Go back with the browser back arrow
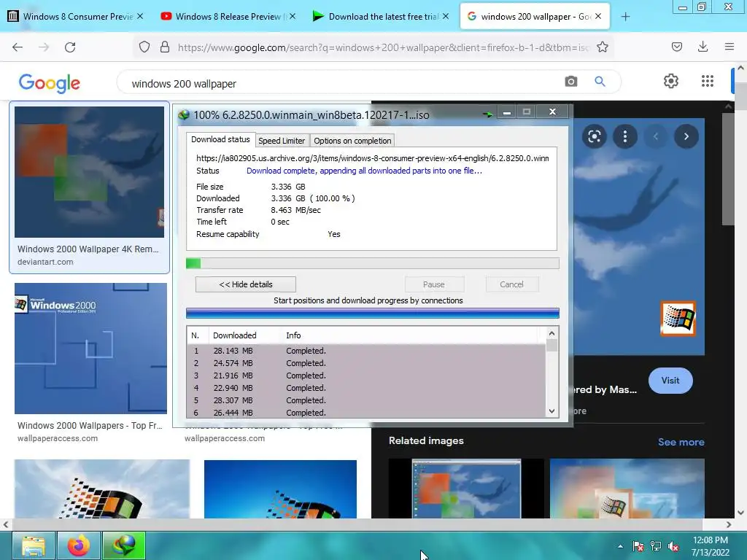The width and height of the screenshot is (747, 560). [x=18, y=47]
